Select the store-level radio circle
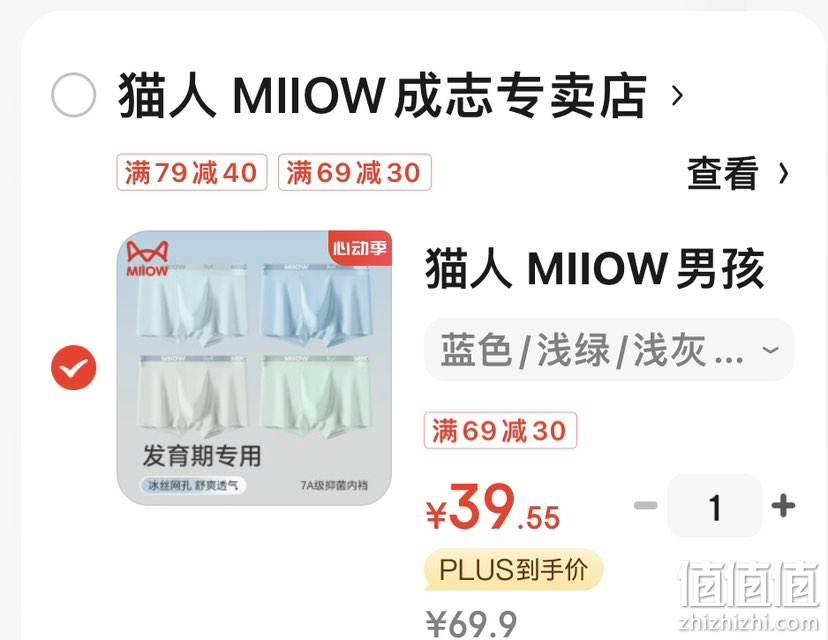Viewport: 828px width, 640px height. 74,95
